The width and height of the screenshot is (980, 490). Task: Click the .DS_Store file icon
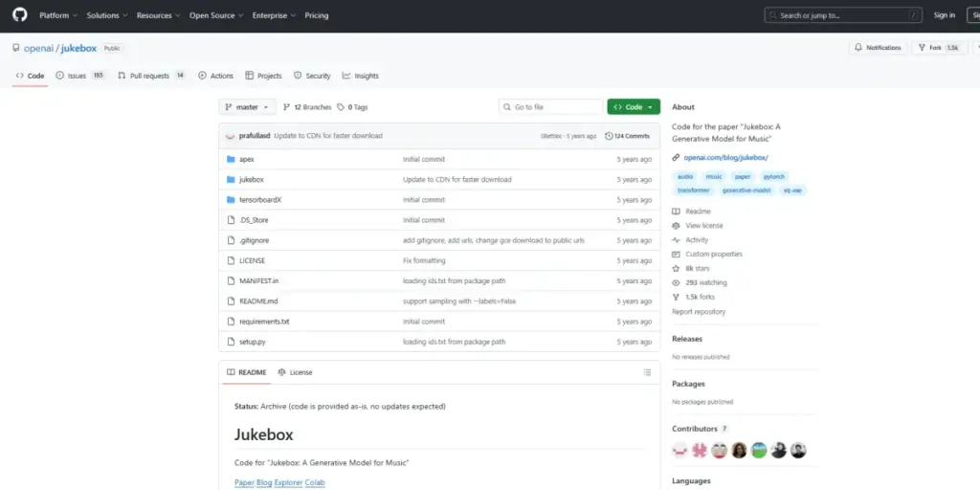(x=231, y=220)
